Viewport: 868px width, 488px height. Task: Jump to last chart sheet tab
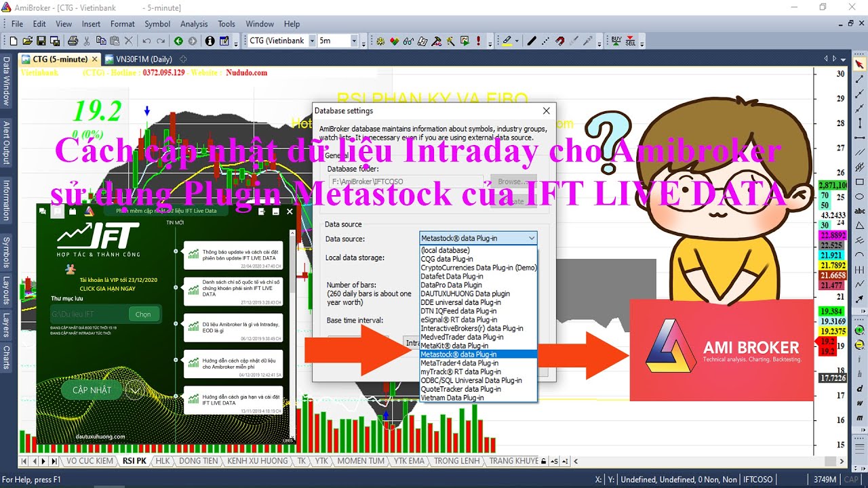(56, 461)
